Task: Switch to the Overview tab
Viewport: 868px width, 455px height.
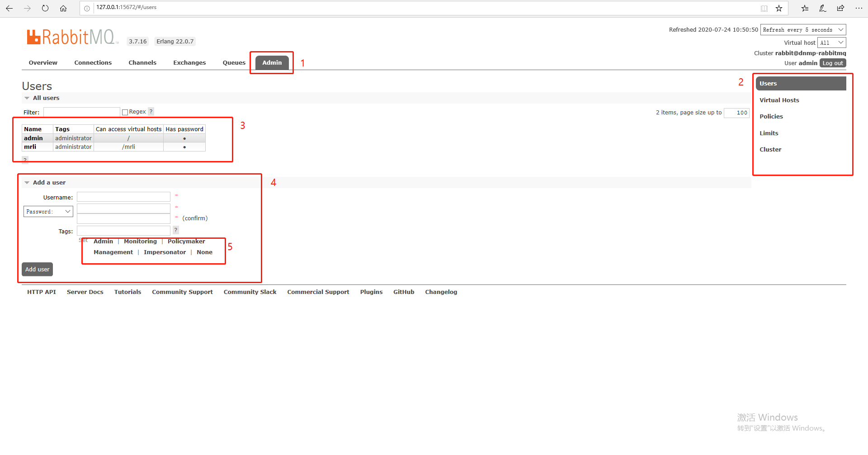Action: pyautogui.click(x=43, y=62)
